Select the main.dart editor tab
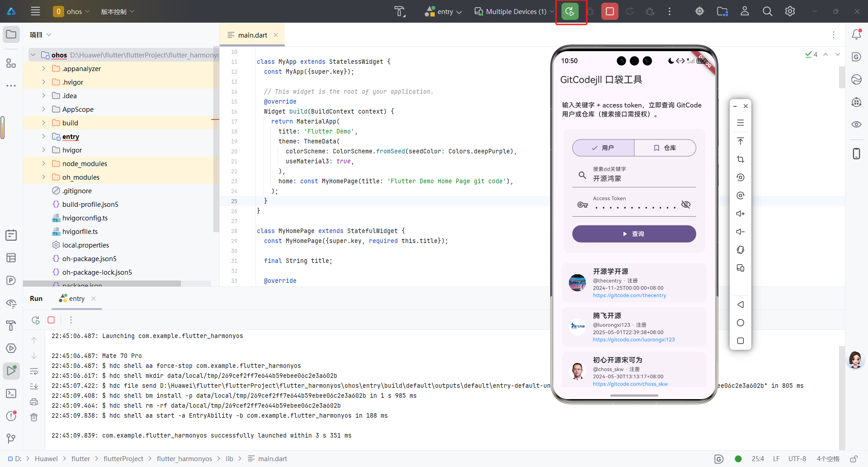This screenshot has height=467, width=868. coord(252,35)
